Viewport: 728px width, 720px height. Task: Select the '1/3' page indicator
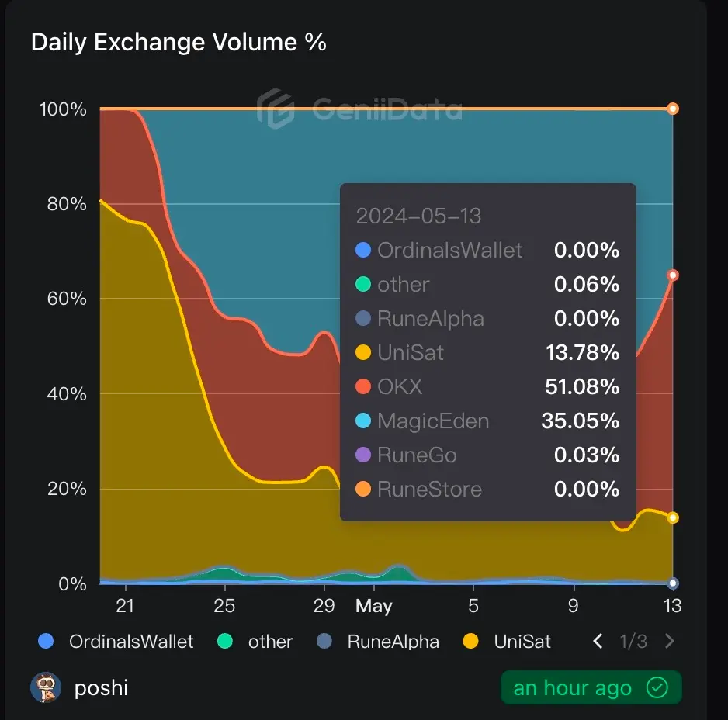(x=634, y=642)
